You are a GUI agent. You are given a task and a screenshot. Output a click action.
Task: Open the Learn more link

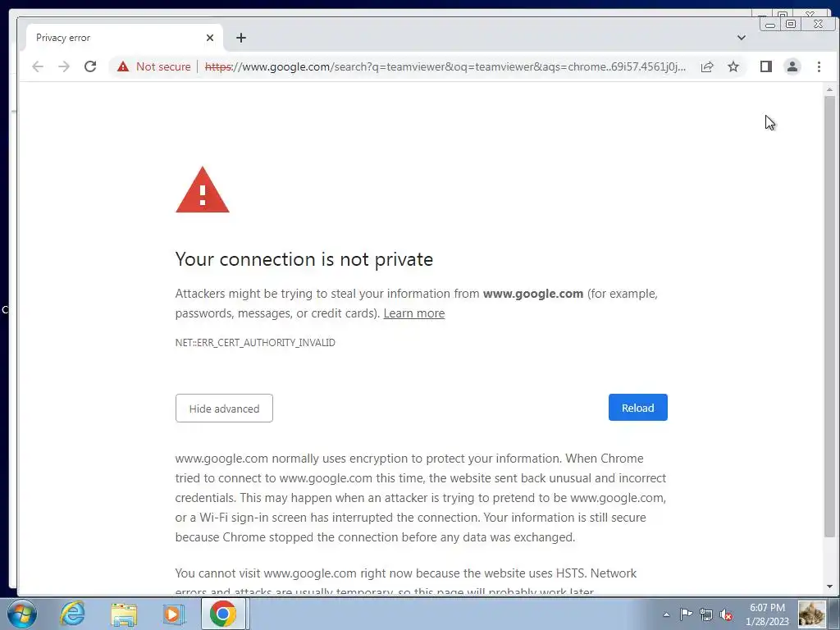[x=414, y=313]
